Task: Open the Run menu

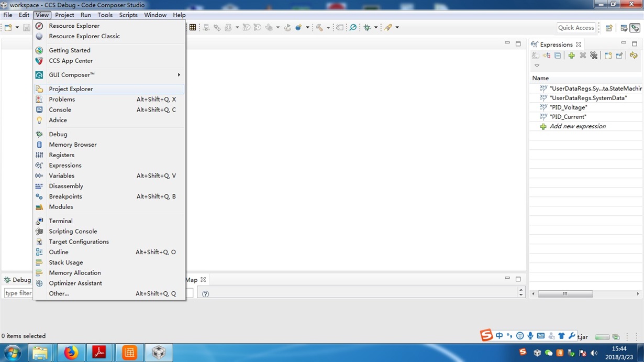Action: click(x=86, y=15)
